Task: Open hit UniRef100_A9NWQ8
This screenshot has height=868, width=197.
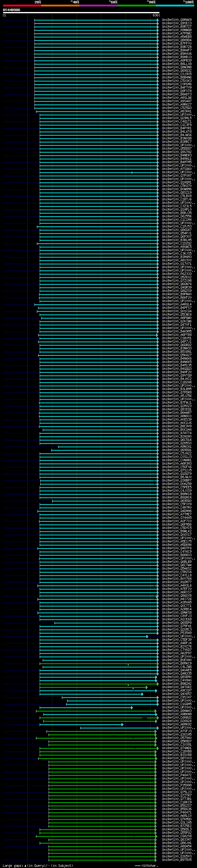Action: [177, 30]
